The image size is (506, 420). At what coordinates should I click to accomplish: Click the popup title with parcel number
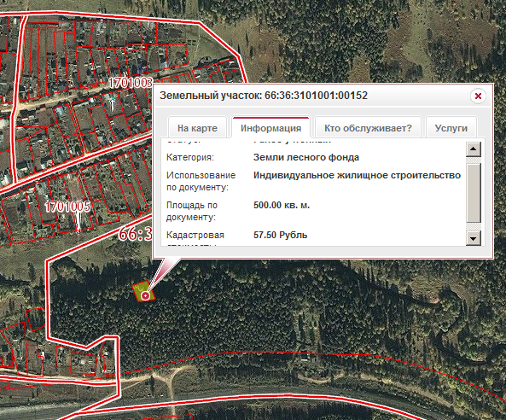pyautogui.click(x=264, y=96)
